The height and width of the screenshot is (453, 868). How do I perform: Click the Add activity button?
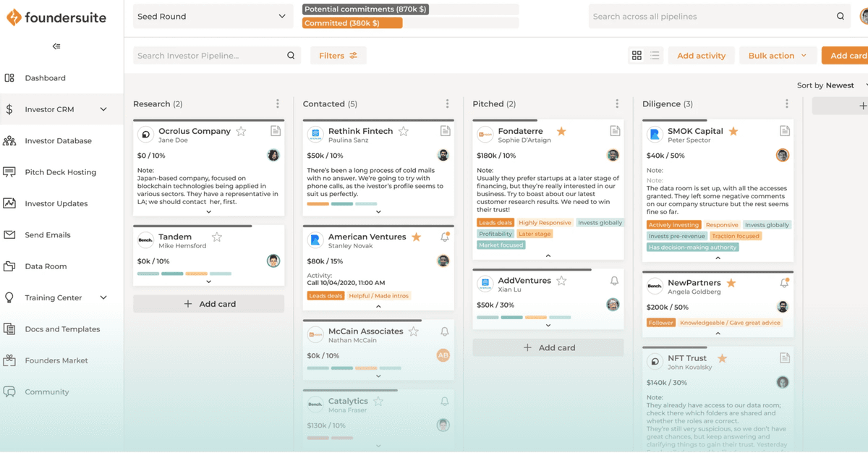pyautogui.click(x=700, y=55)
